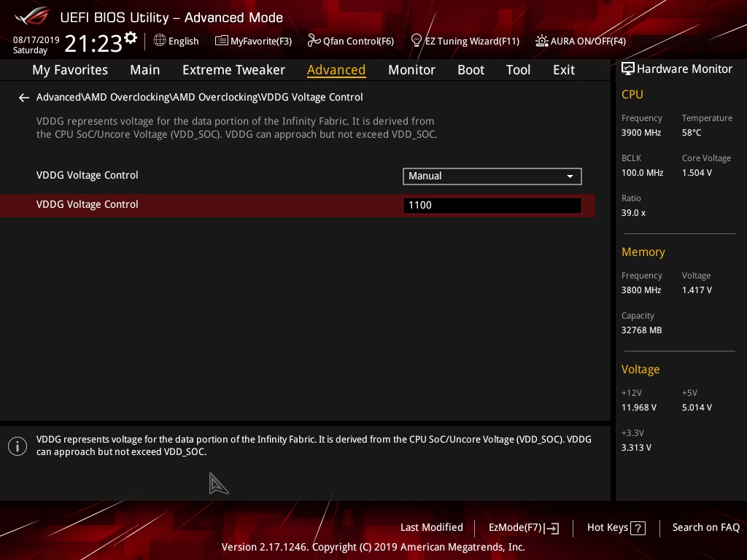747x560 pixels.
Task: Click the memory voltage value 1.417 V
Action: click(x=697, y=290)
